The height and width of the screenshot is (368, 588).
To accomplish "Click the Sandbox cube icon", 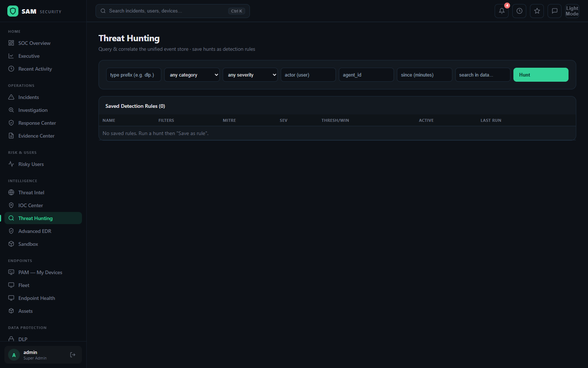I will 11,244.
